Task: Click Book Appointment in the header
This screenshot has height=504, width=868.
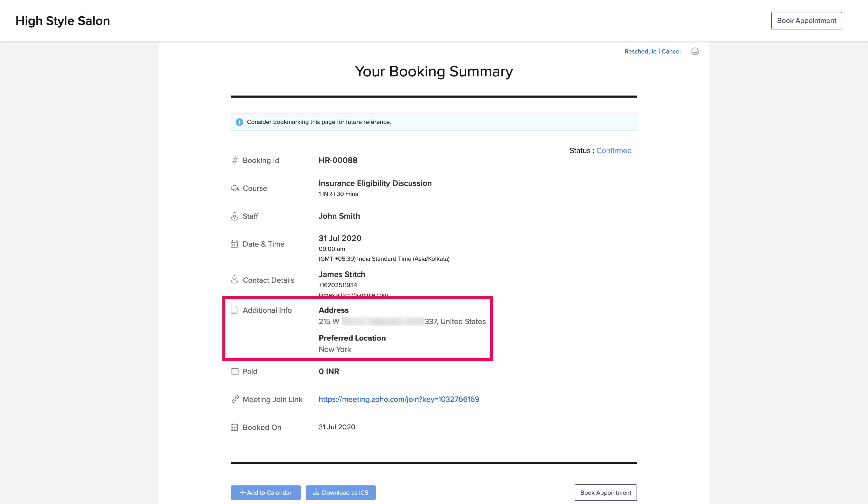Action: tap(806, 21)
